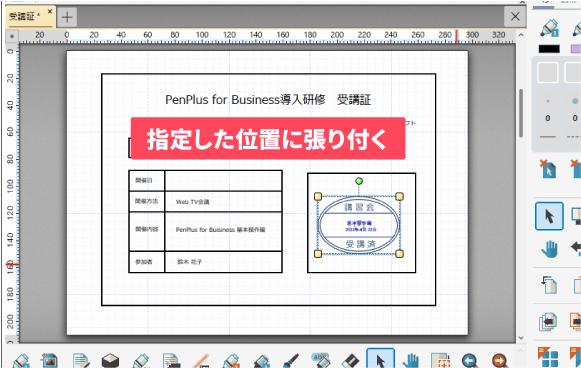Select the hand pan tool in bottom toolbar
Image resolution: width=581 pixels, height=368 pixels.
[x=411, y=360]
